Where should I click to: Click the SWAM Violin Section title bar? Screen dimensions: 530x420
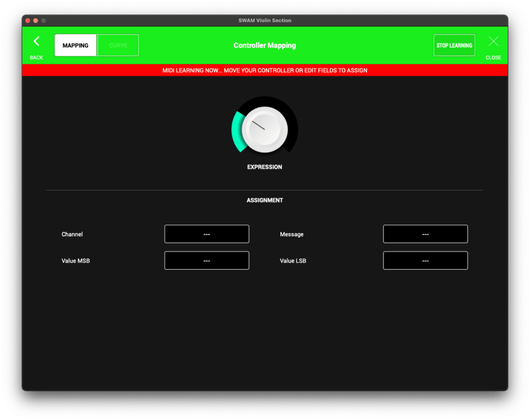click(x=264, y=21)
